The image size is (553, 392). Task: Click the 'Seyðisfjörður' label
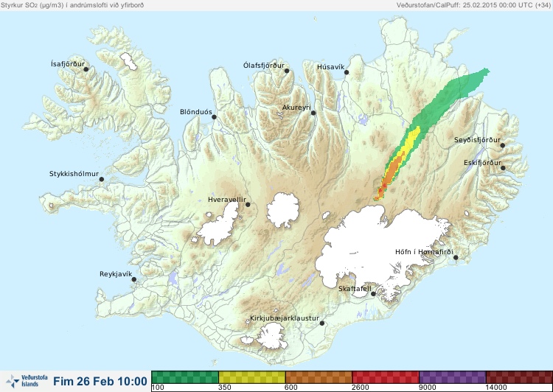click(477, 140)
